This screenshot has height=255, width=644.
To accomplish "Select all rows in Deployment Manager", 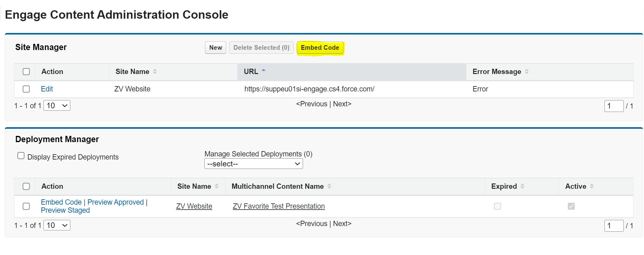I will pos(26,186).
